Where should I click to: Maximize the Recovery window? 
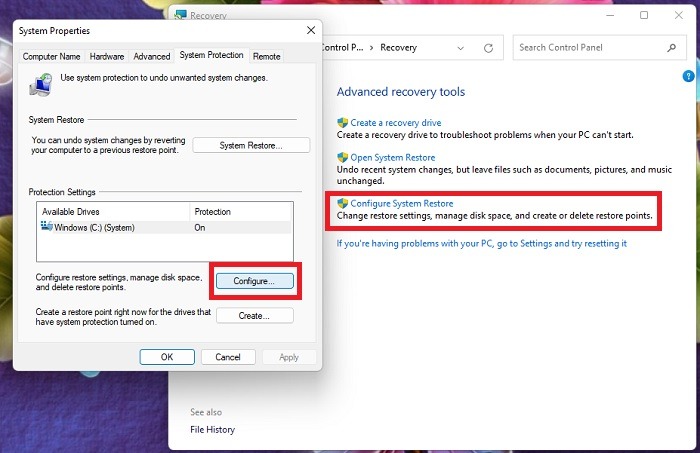coord(644,15)
